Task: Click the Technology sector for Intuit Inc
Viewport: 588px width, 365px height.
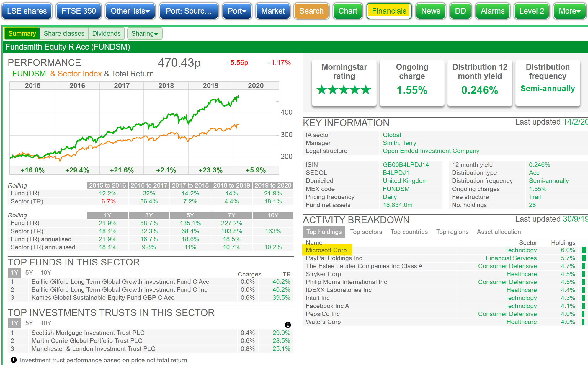Action: point(521,298)
